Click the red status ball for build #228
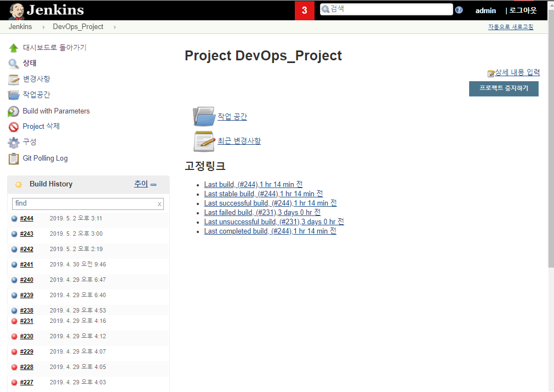The image size is (554, 392). 14,367
